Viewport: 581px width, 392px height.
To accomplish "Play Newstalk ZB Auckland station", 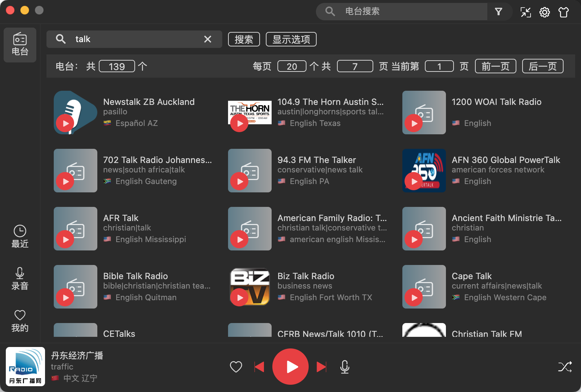I will (65, 123).
